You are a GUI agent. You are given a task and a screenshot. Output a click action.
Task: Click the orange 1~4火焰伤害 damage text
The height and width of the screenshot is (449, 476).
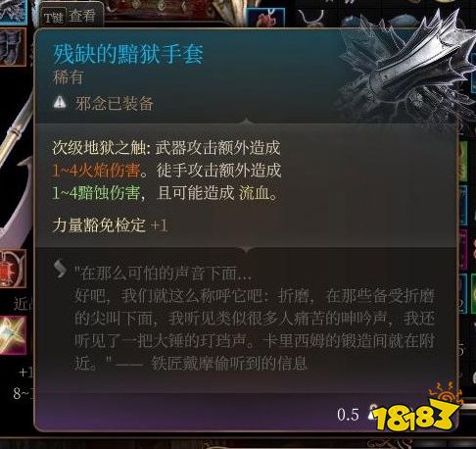click(x=96, y=171)
